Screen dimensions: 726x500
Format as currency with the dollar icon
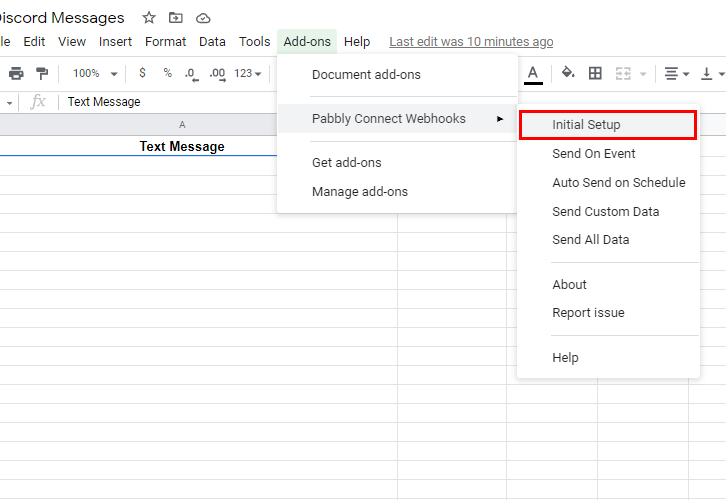click(142, 73)
